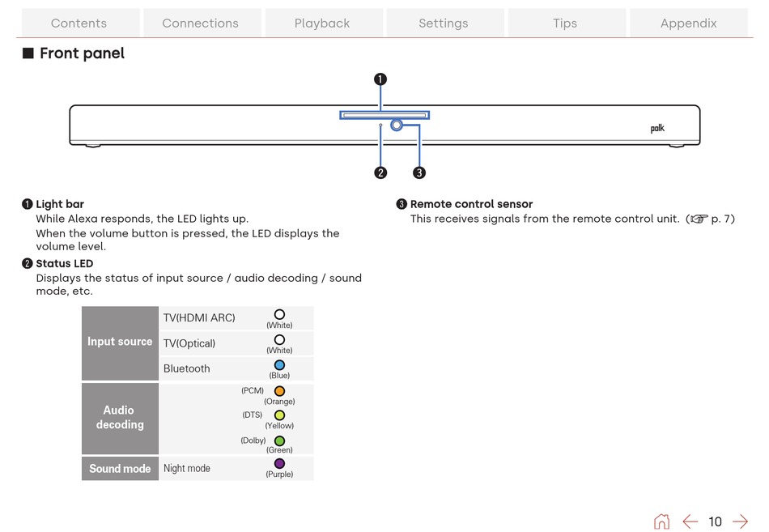Open the Playback tab
The width and height of the screenshot is (769, 532).
click(322, 23)
